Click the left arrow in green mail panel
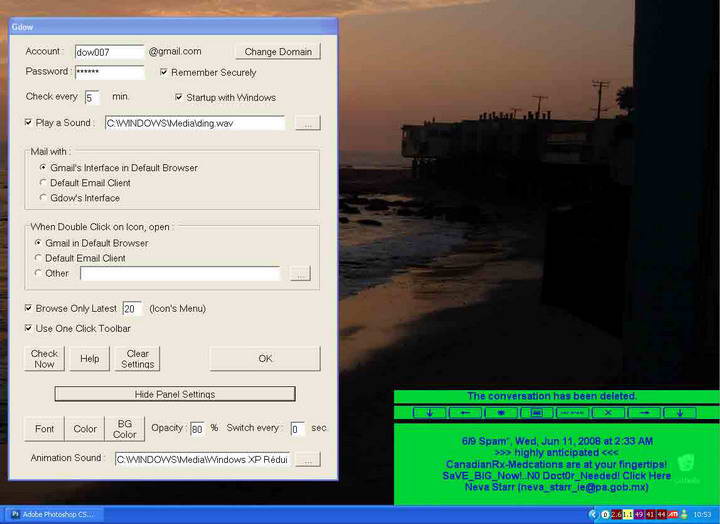Image resolution: width=720 pixels, height=524 pixels. (465, 412)
